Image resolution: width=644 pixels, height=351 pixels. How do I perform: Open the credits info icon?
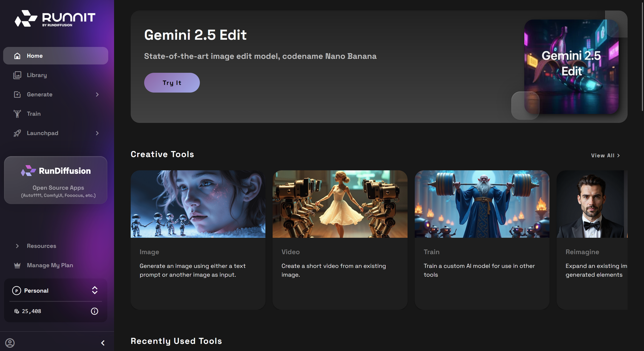click(x=94, y=311)
